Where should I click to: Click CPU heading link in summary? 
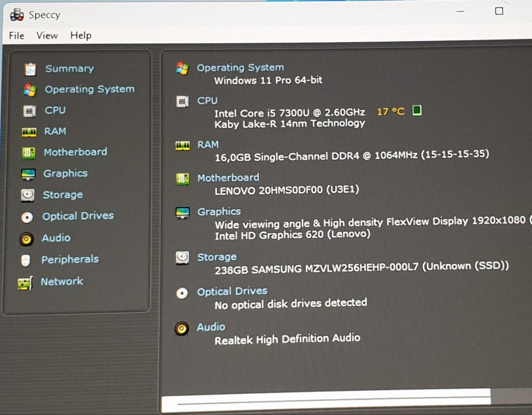207,101
